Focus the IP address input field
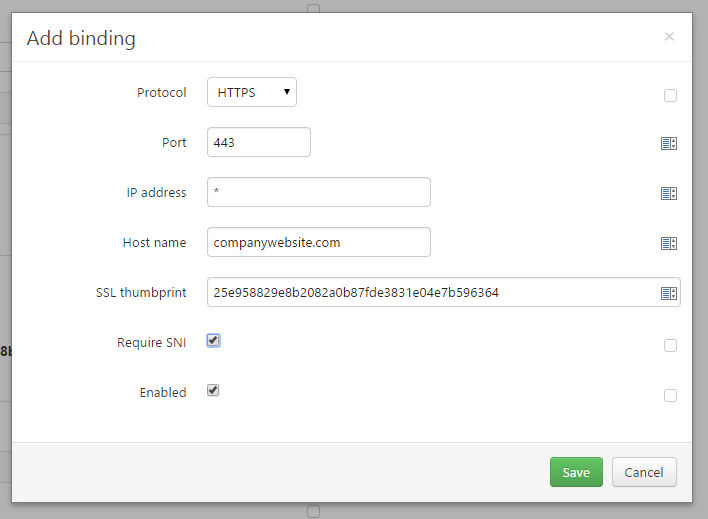Image resolution: width=708 pixels, height=519 pixels. [318, 192]
